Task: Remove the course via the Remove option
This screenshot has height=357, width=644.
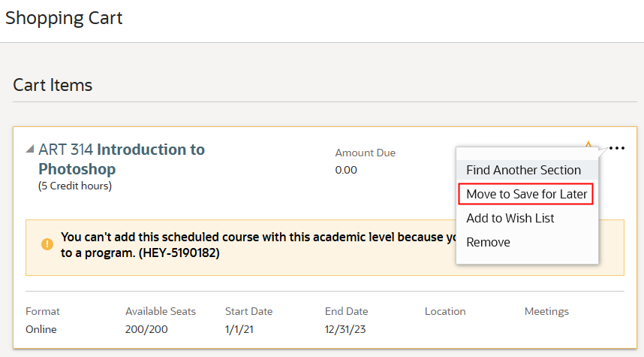Action: pyautogui.click(x=488, y=242)
